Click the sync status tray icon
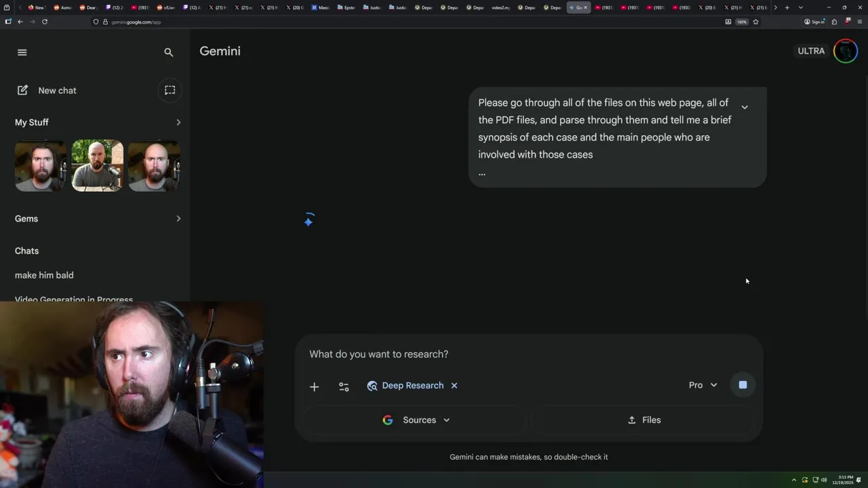 pos(805,480)
